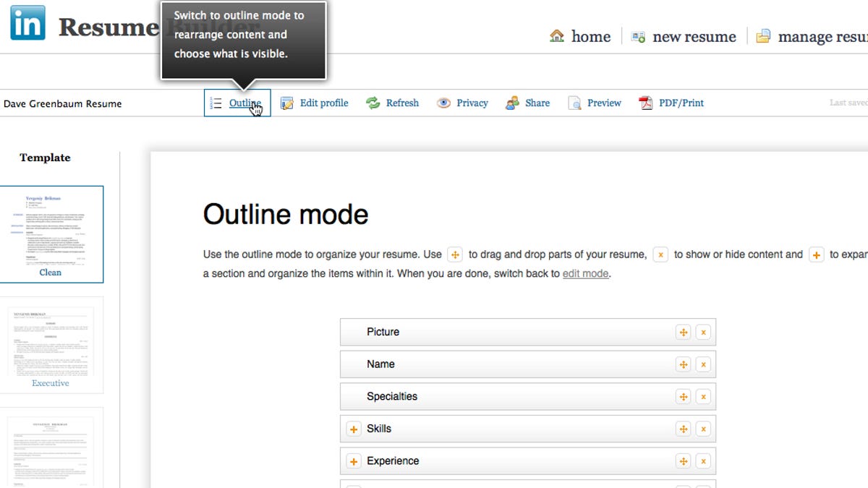Click the drag handle icon on Picture row
This screenshot has width=868, height=488.
[683, 332]
